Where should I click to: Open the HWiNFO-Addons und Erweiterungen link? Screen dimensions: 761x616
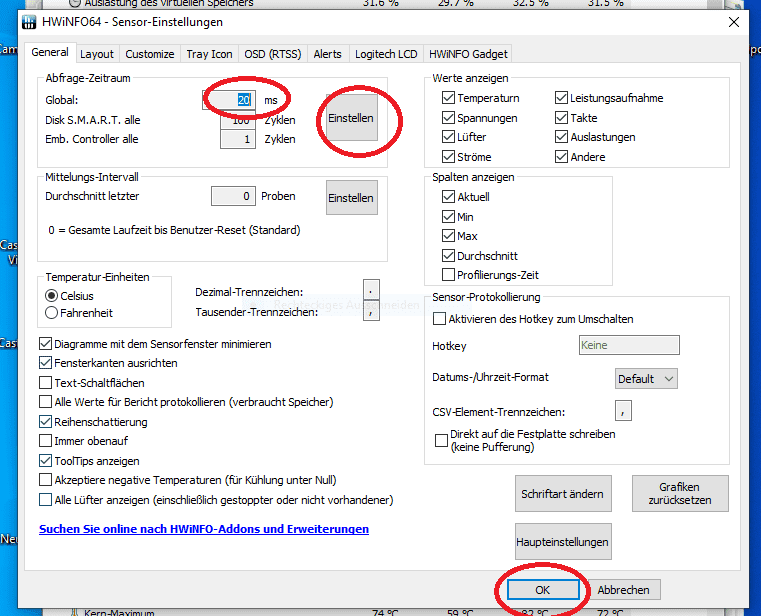pos(204,529)
